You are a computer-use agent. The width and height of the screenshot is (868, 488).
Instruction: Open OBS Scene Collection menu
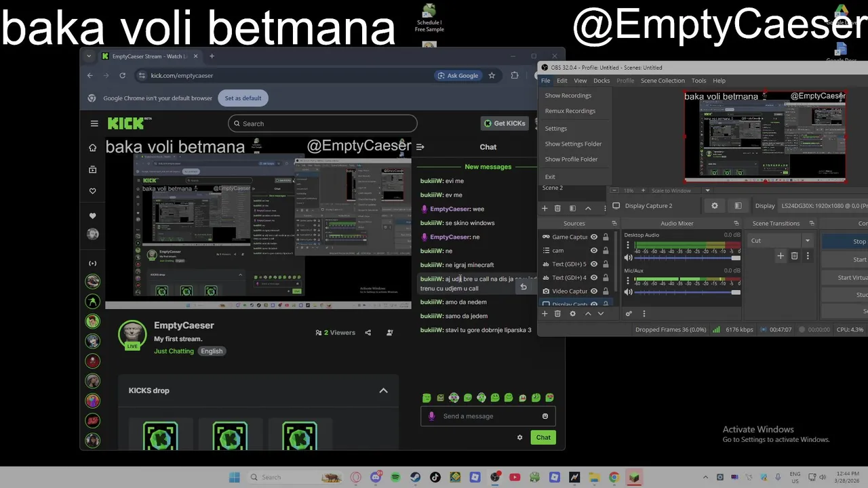click(x=663, y=81)
